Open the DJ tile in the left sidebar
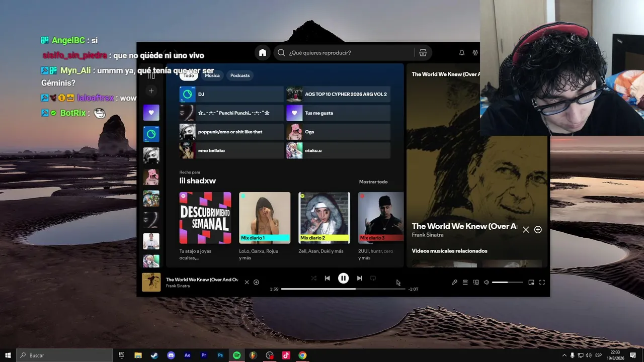The image size is (644, 362). point(151,134)
